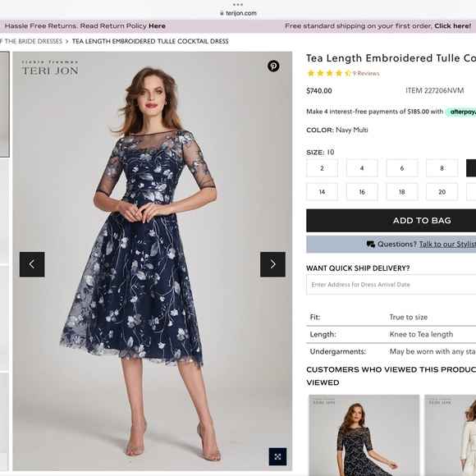Open free shipping offer via Click here
Image resolution: width=476 pixels, height=476 pixels.
(453, 26)
